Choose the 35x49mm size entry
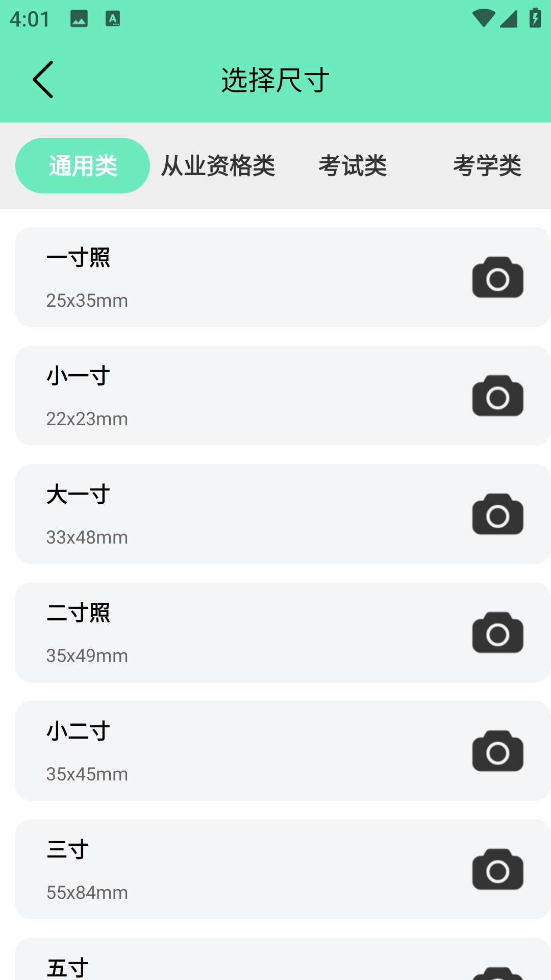551x980 pixels. point(87,656)
